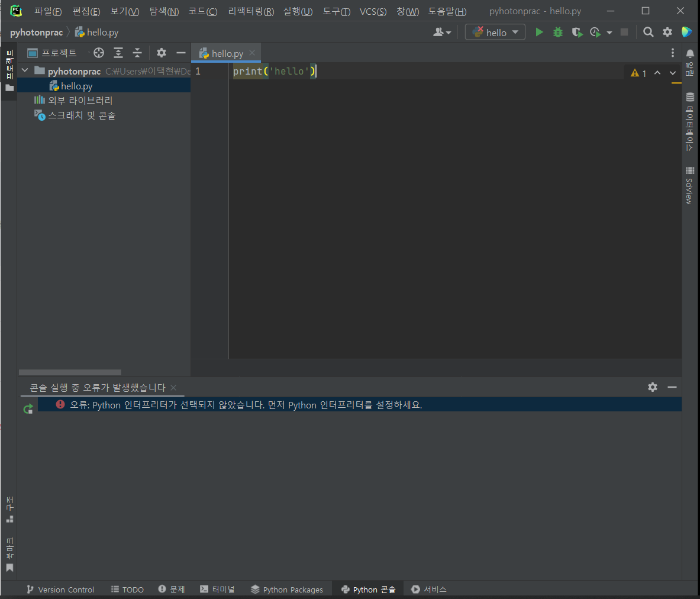Collapse all in project panel

pos(137,53)
